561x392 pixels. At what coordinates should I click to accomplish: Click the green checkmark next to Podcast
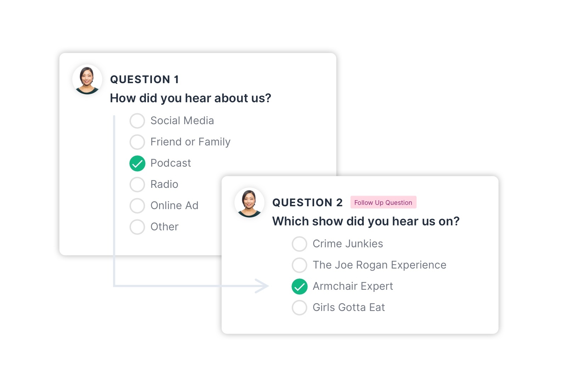coord(137,163)
